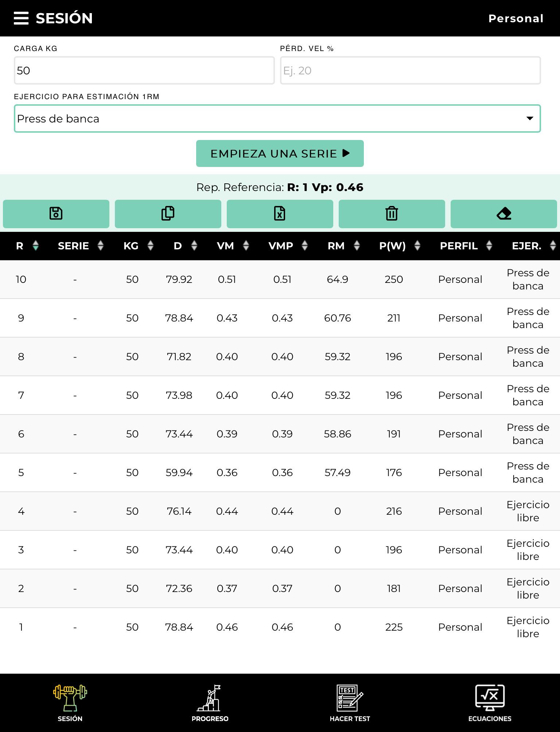Focus the Carga KG input field
Viewport: 560px width, 732px height.
(x=144, y=71)
